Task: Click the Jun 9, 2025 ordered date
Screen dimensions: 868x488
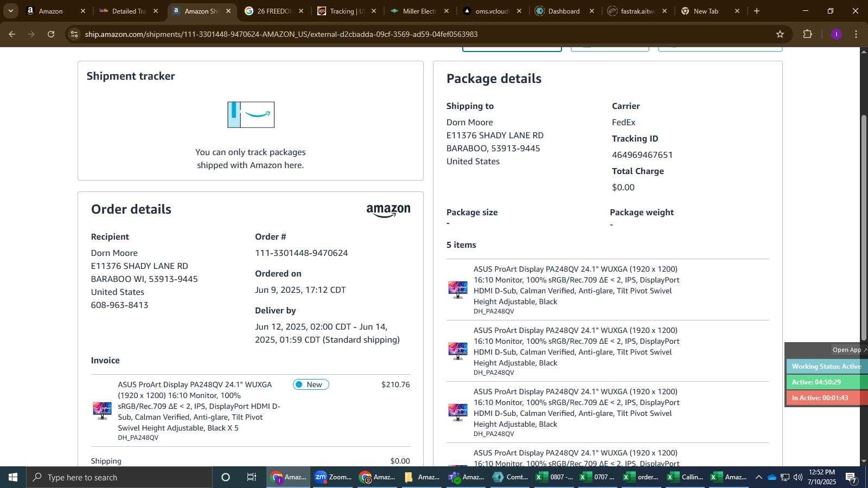Action: [300, 290]
